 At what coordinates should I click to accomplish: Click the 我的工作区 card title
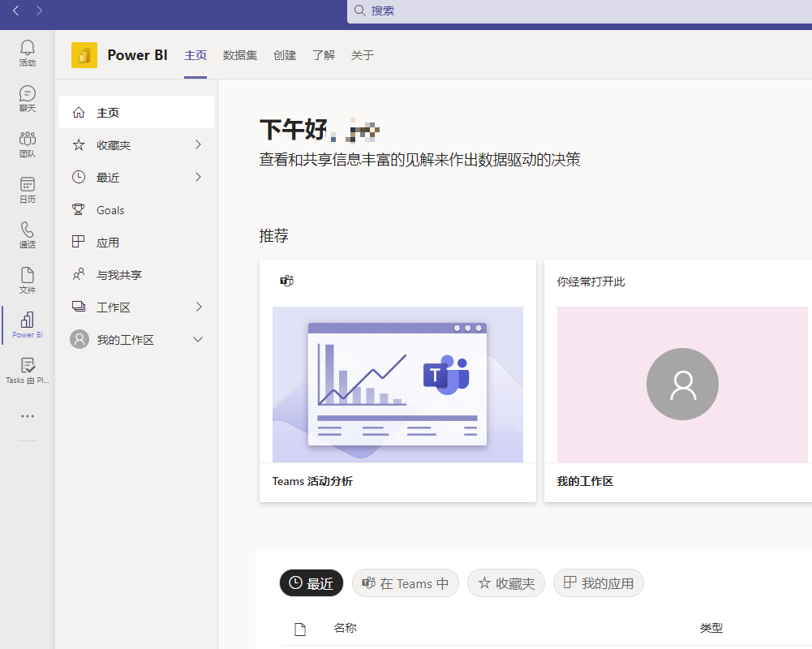[585, 481]
